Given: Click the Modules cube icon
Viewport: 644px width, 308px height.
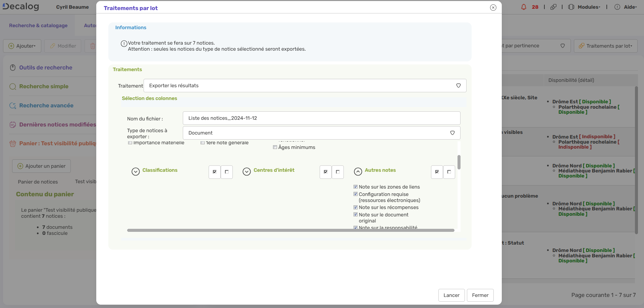Looking at the screenshot, I should pyautogui.click(x=572, y=7).
